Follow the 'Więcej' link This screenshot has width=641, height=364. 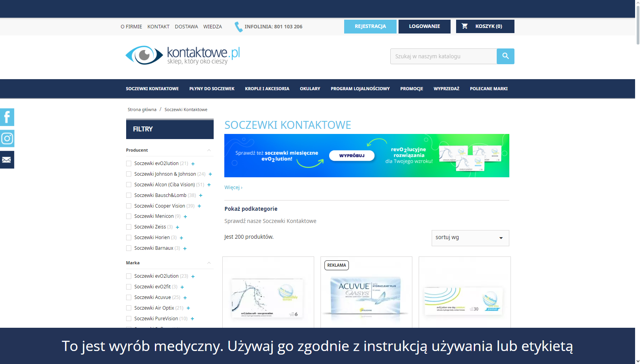(x=233, y=187)
